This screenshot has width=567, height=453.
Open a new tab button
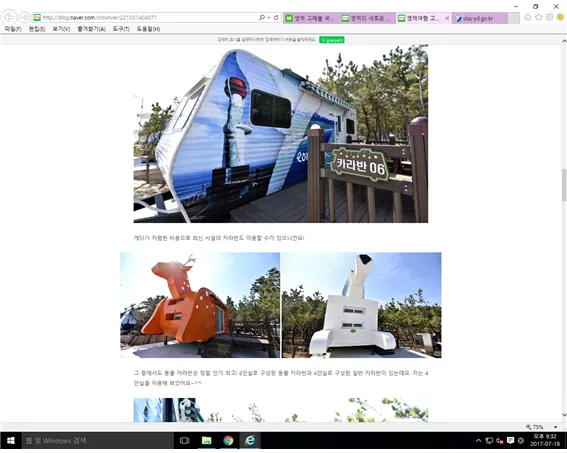point(514,18)
